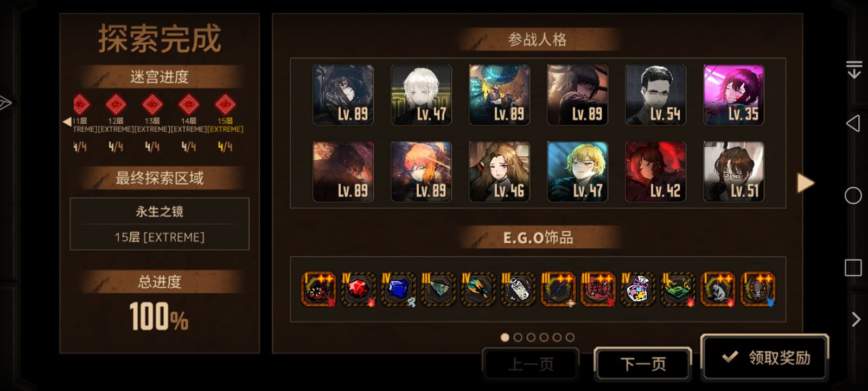Click the 领取奖励 claim rewards button
The height and width of the screenshot is (391, 868).
coord(765,357)
